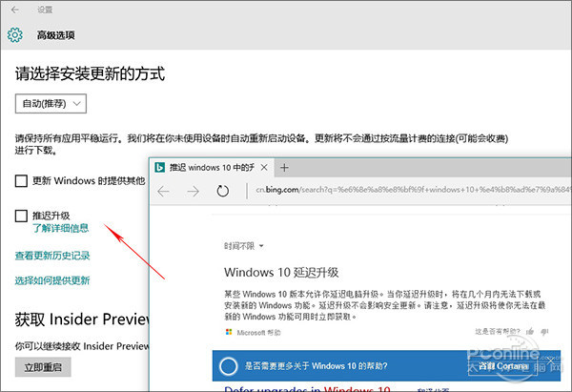Open 选择如何提供更新 link
Viewport: 572px width, 392px height.
52,280
